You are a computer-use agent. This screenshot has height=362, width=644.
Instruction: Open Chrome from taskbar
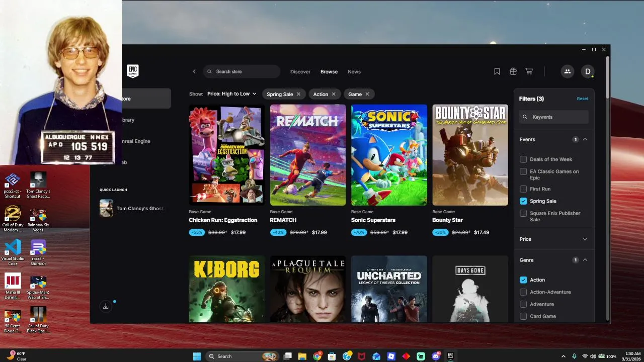coord(317,356)
